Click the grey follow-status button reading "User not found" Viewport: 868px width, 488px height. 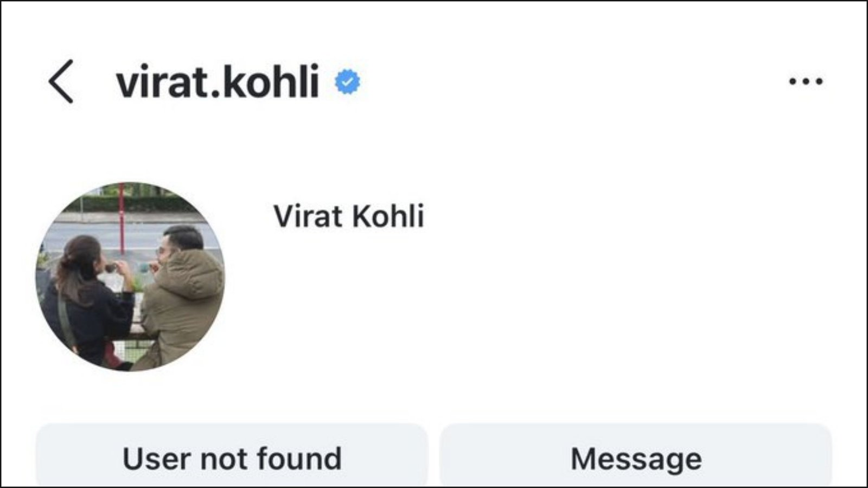[232, 458]
